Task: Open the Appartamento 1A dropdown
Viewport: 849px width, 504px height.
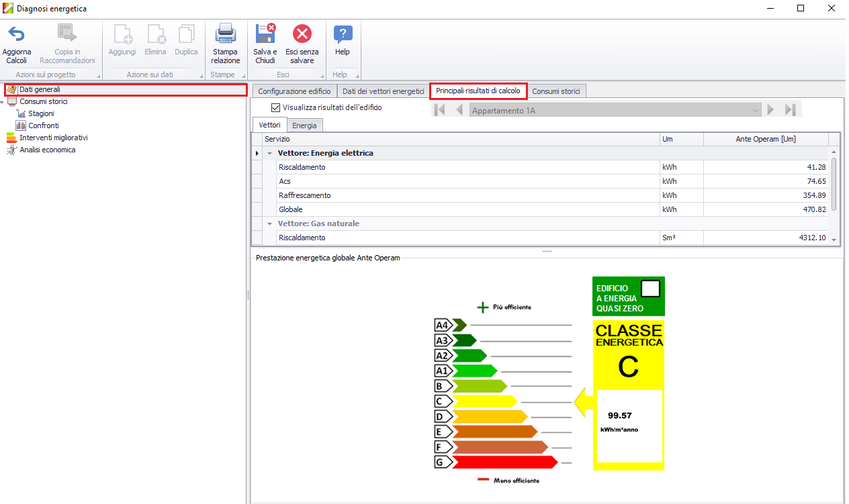Action: coord(756,110)
